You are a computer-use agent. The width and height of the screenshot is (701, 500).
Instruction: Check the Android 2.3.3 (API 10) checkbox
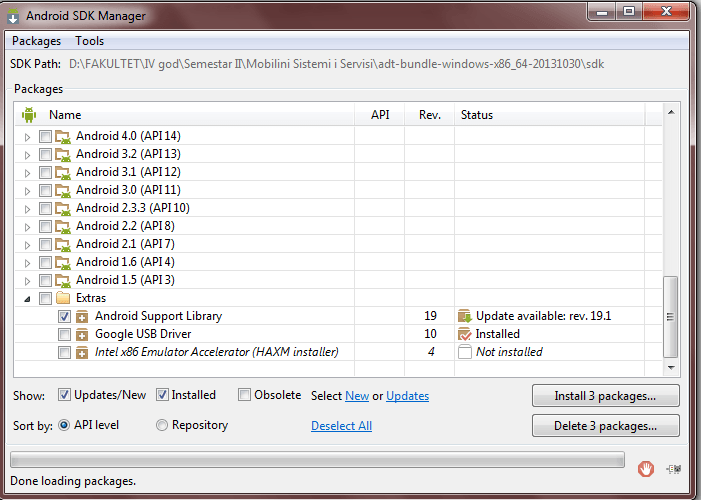(45, 208)
